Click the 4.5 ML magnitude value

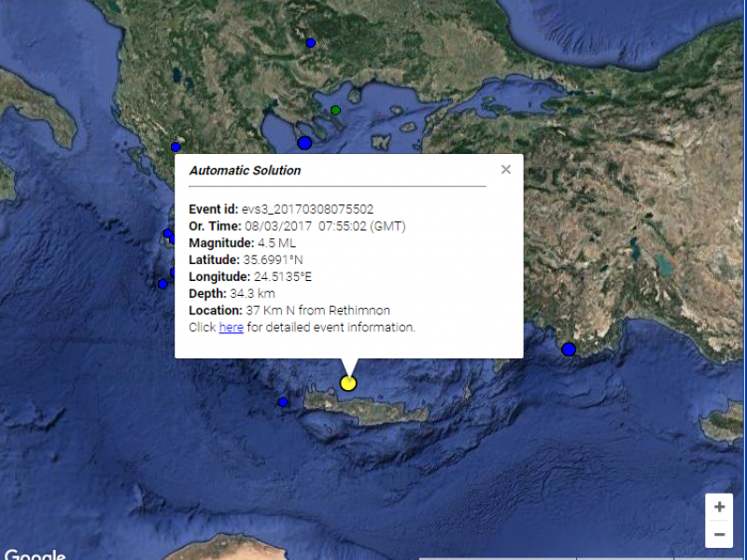coord(280,243)
